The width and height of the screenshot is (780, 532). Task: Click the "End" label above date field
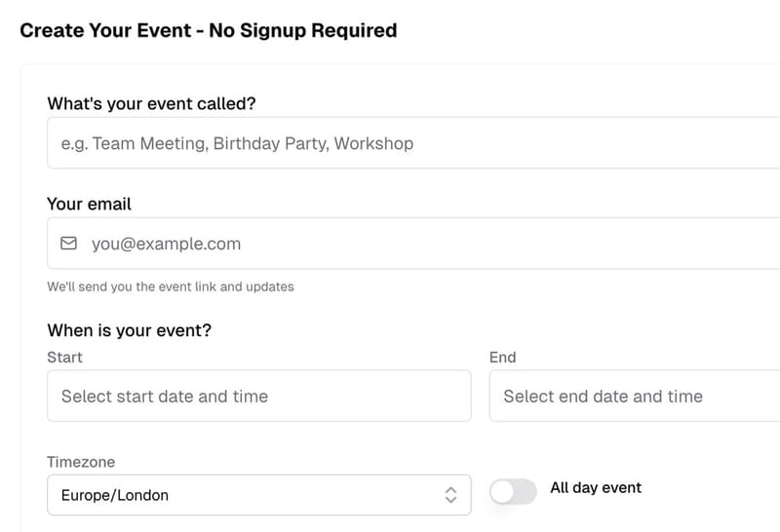tap(502, 357)
